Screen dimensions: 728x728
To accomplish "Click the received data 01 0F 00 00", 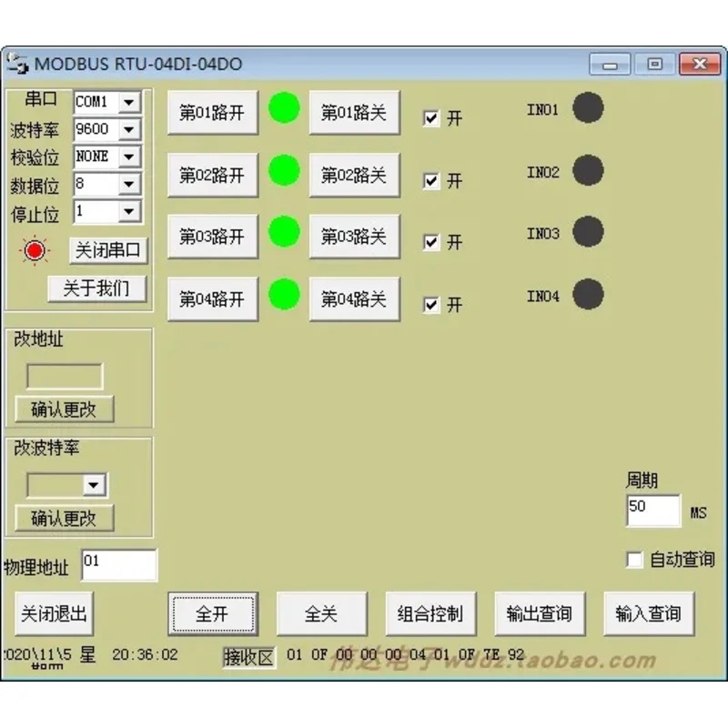I will 405,655.
